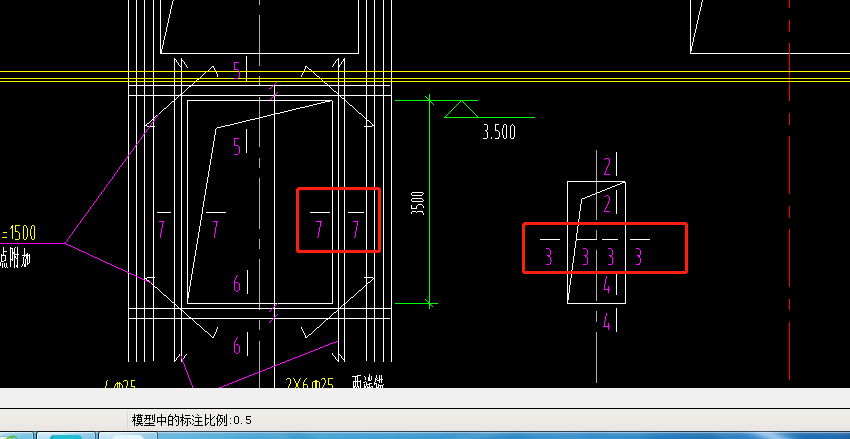Pick the green elevation triangle symbol
The height and width of the screenshot is (439, 850).
(x=461, y=109)
